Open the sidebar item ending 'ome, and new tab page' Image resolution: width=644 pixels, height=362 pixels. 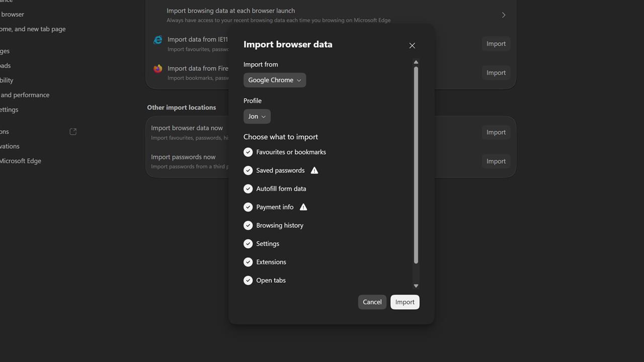(33, 29)
